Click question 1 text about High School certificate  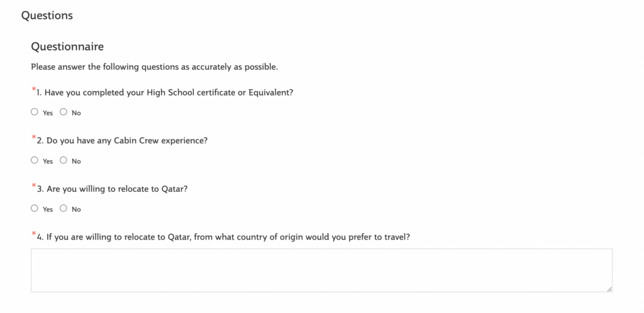point(165,93)
